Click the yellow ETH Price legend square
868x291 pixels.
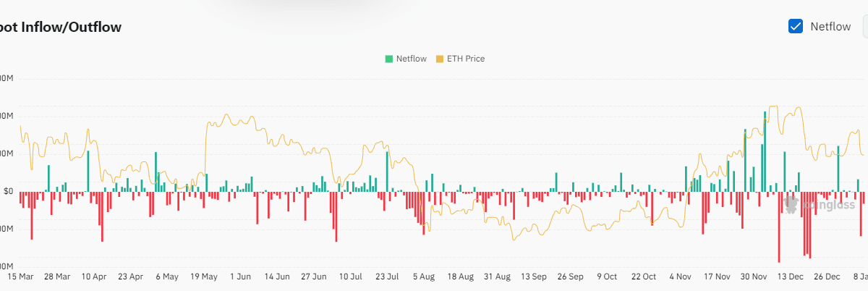coord(439,59)
